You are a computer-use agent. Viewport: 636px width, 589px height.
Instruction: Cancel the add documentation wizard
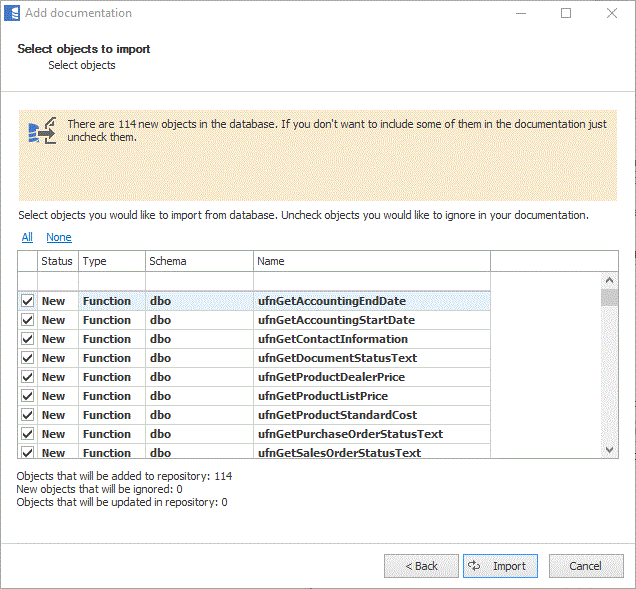click(x=585, y=566)
